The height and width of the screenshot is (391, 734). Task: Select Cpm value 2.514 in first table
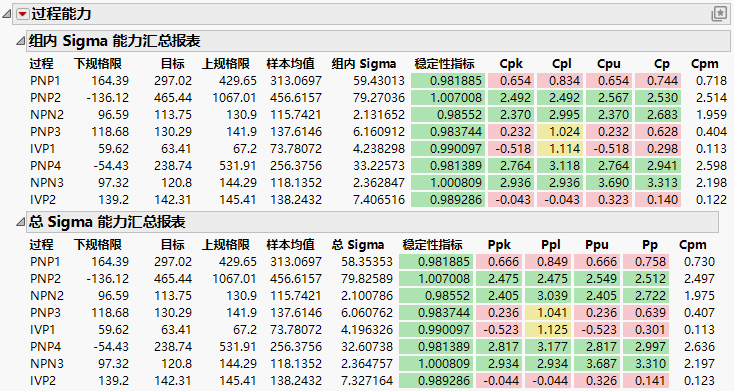pos(711,98)
